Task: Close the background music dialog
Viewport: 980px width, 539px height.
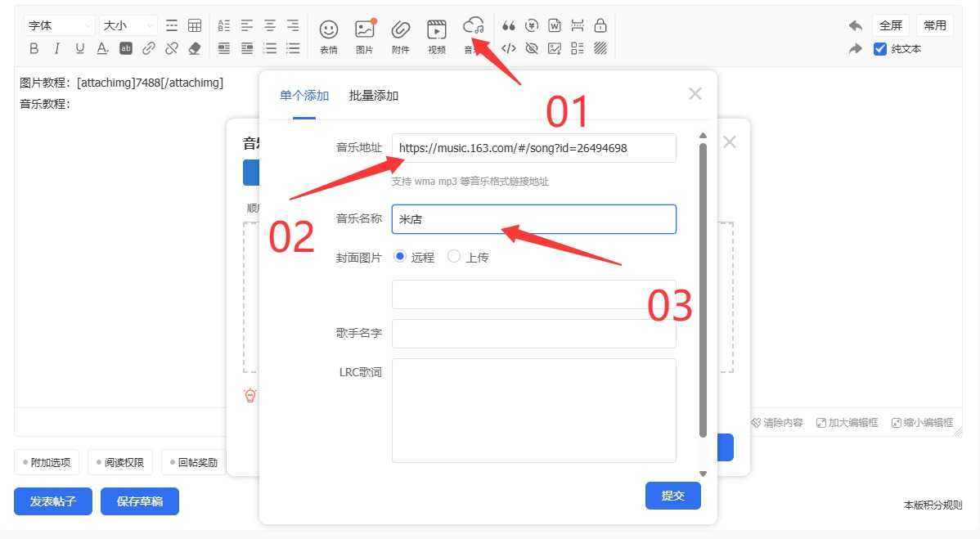Action: pos(730,141)
